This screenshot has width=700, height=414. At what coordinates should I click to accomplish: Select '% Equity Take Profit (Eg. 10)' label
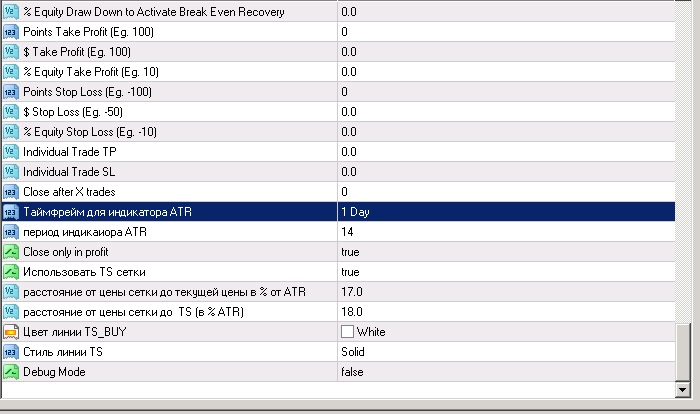[91, 72]
